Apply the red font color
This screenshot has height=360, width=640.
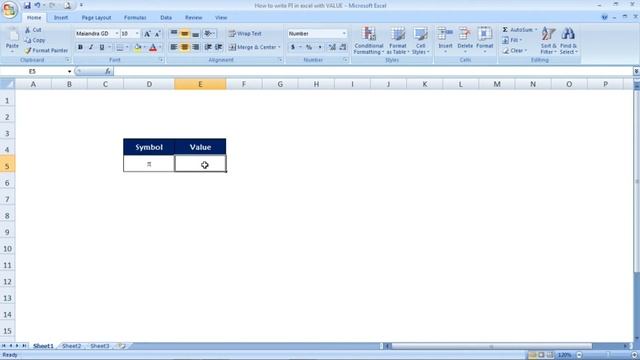[153, 48]
